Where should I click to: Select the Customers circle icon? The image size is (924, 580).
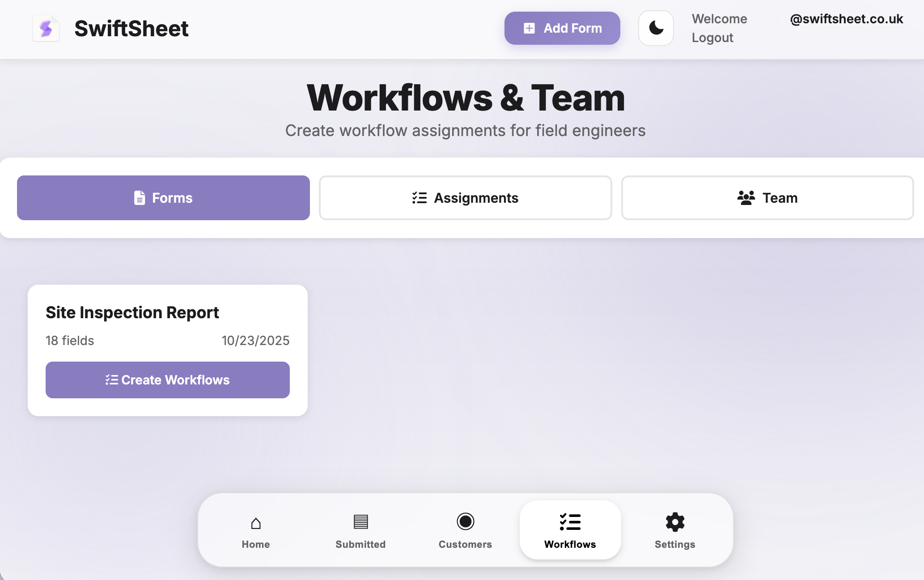click(465, 522)
